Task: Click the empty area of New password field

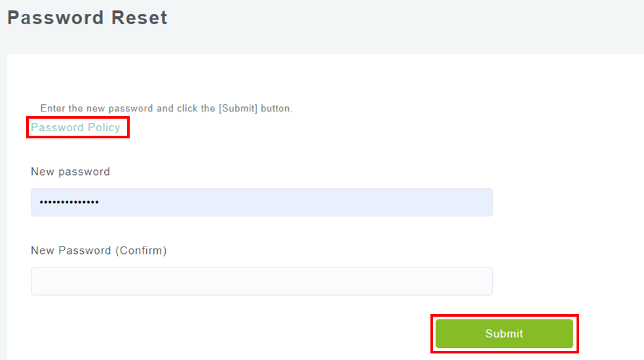Action: [328, 203]
